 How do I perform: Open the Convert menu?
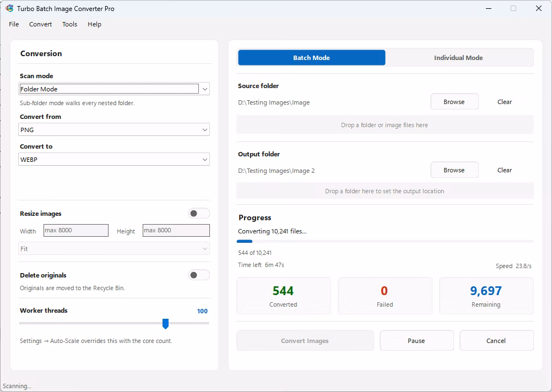tap(40, 24)
